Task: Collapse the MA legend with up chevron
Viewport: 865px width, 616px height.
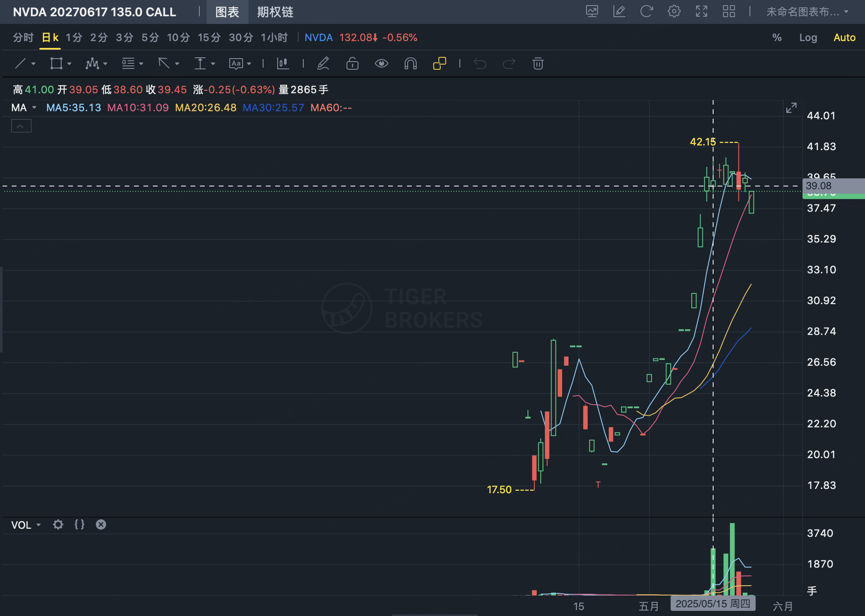Action: tap(21, 126)
